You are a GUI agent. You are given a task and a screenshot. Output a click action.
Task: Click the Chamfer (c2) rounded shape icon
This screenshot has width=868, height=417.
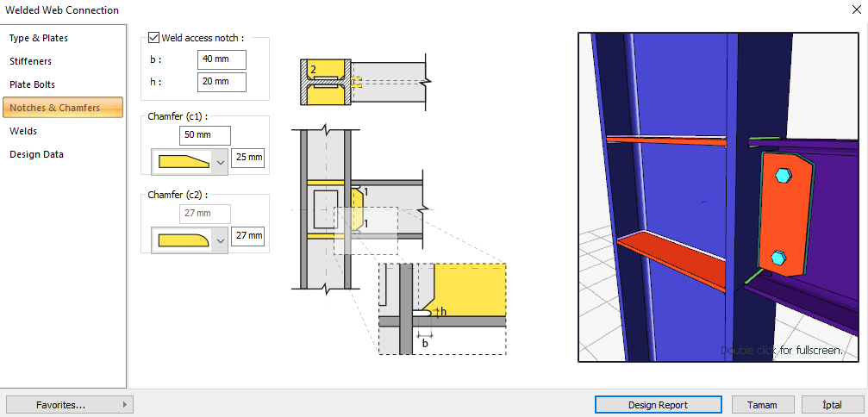point(184,240)
